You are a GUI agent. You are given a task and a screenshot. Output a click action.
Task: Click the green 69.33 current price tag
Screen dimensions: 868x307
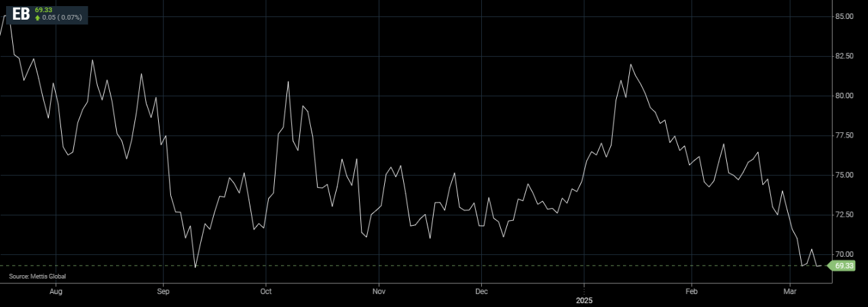[x=842, y=266]
